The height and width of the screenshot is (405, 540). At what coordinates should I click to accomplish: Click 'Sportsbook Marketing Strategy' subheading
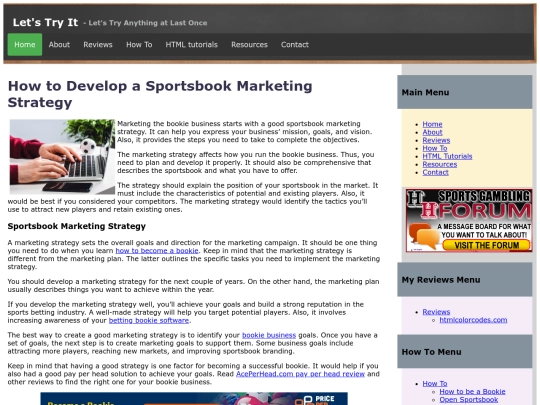77,226
